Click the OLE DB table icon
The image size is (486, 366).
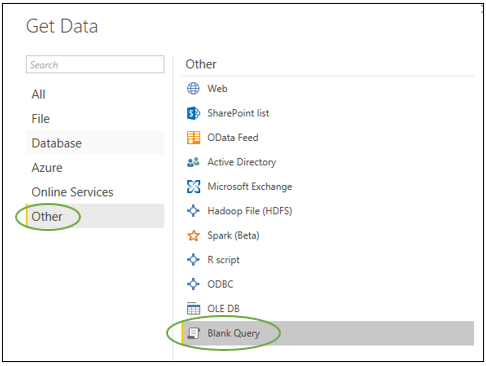193,308
